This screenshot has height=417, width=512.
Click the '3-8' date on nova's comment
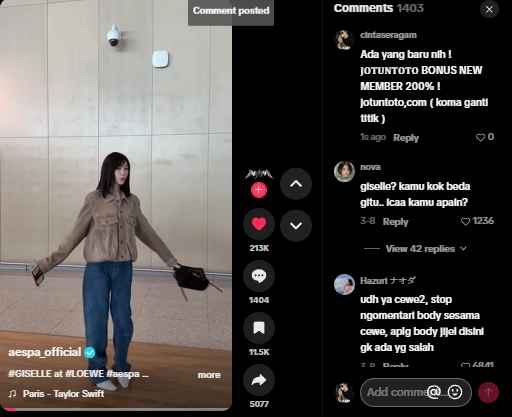368,221
